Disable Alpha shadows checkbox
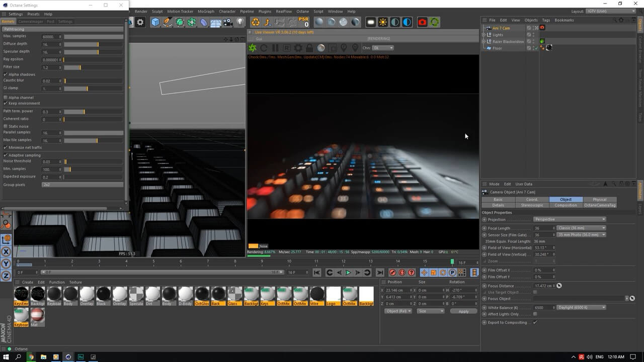 pyautogui.click(x=6, y=74)
